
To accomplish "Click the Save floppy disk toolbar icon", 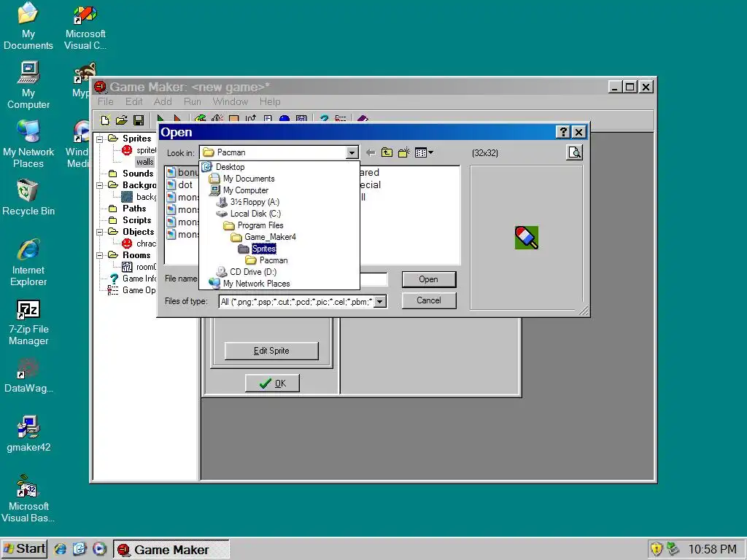I will [x=139, y=120].
